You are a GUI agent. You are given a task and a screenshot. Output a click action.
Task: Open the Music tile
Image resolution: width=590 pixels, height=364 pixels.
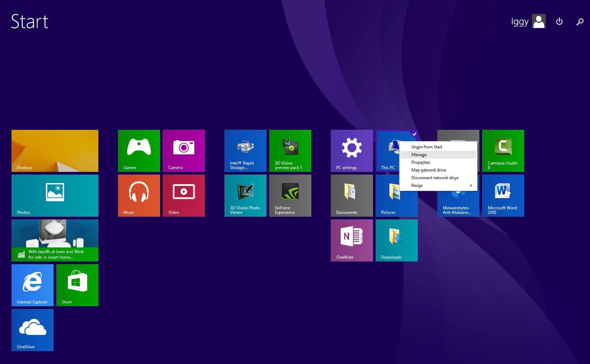(x=139, y=195)
